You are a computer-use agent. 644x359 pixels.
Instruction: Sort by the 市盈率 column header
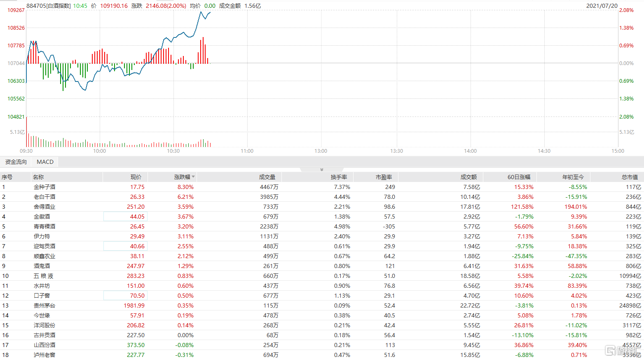[384, 177]
